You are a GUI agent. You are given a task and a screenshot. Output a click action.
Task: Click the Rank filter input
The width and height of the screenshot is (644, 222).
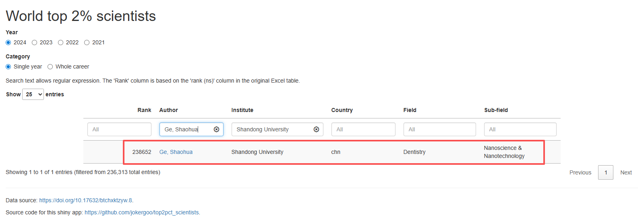[x=119, y=129]
